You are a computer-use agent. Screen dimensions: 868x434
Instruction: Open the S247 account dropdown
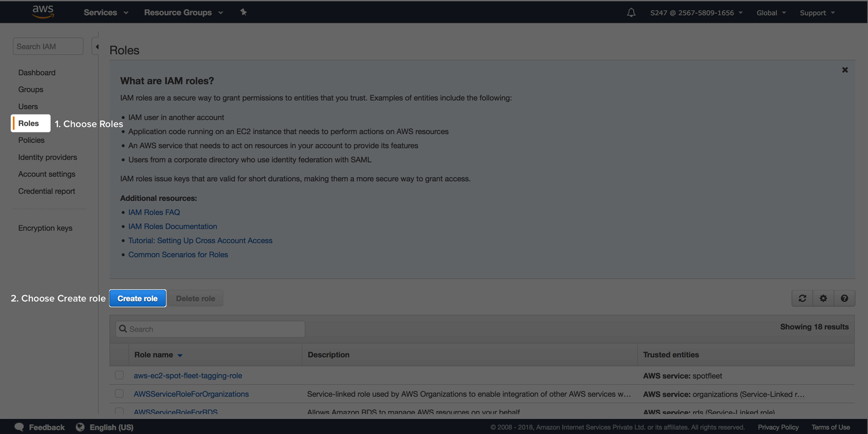[697, 12]
